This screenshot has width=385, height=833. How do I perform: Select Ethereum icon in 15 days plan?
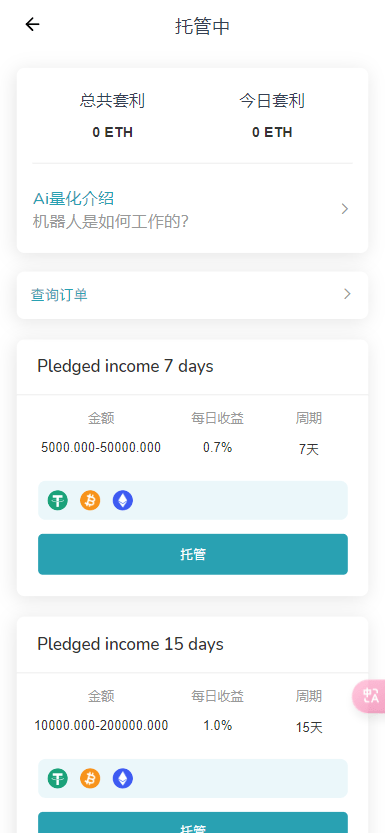[x=123, y=779]
